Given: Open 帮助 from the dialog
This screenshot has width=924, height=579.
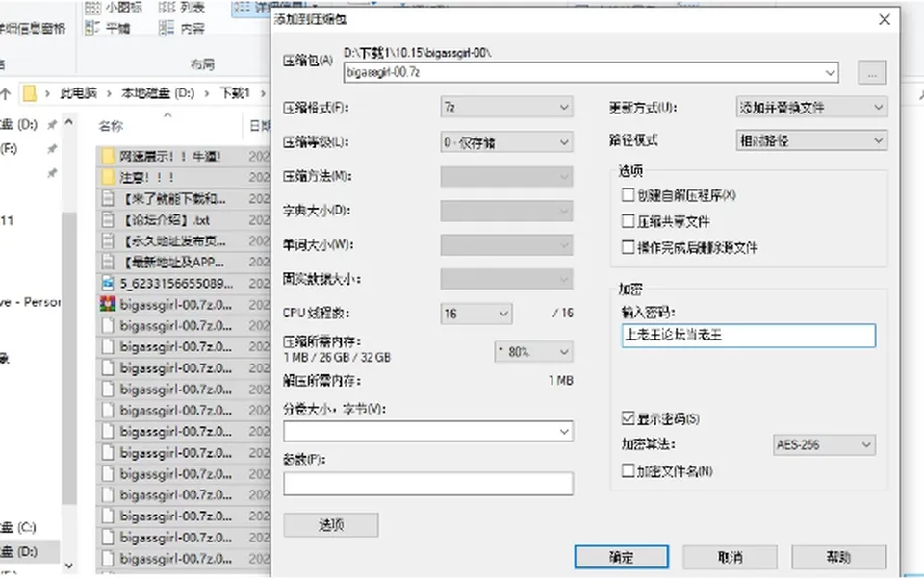Looking at the screenshot, I should pyautogui.click(x=838, y=557).
